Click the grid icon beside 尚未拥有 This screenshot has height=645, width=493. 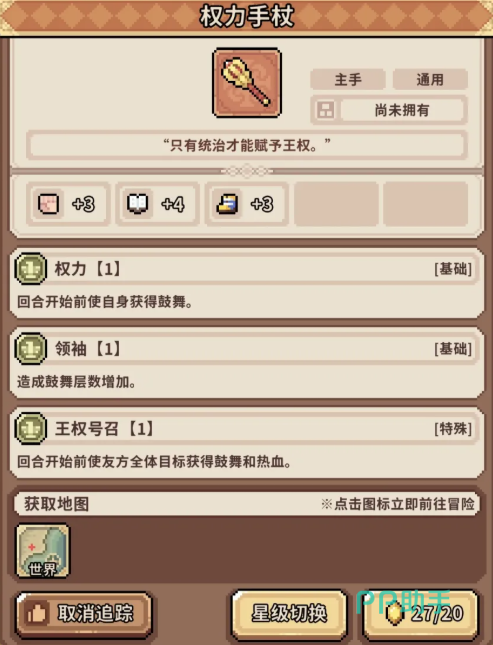325,110
